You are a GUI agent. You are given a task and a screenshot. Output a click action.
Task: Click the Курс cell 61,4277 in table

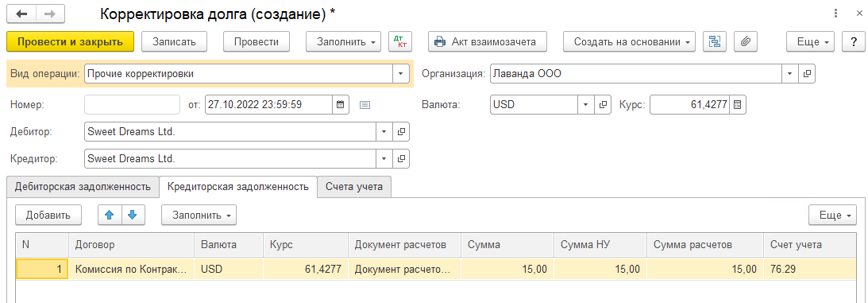306,270
